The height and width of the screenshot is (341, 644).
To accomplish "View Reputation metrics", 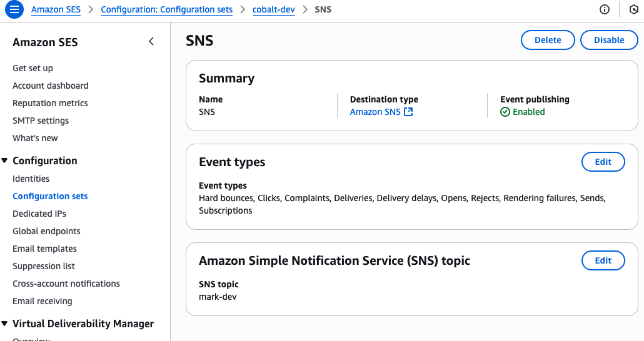I will (x=50, y=103).
